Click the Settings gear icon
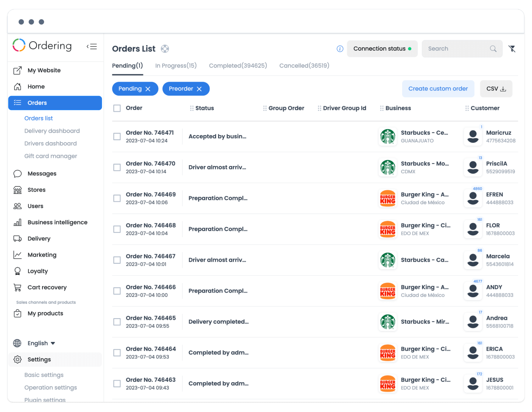This screenshot has height=412, width=532. (x=17, y=359)
